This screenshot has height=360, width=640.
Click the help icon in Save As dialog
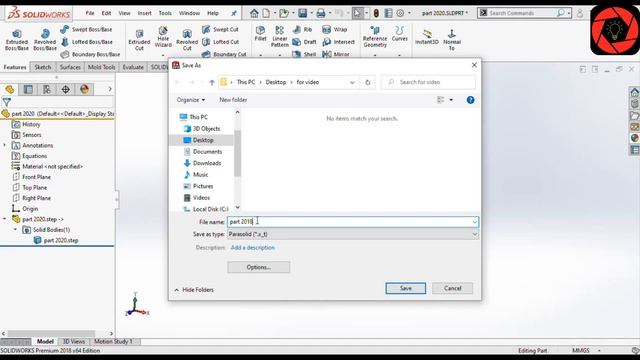point(470,100)
